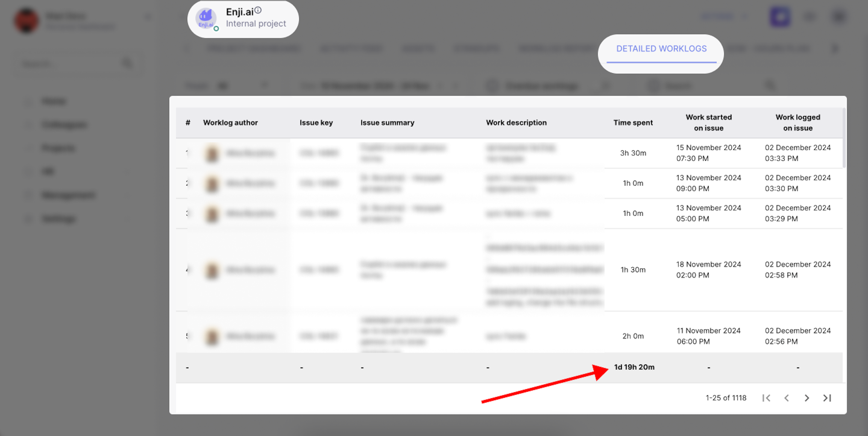Click the author avatar in the 1h 30m row
868x436 pixels.
click(x=212, y=270)
